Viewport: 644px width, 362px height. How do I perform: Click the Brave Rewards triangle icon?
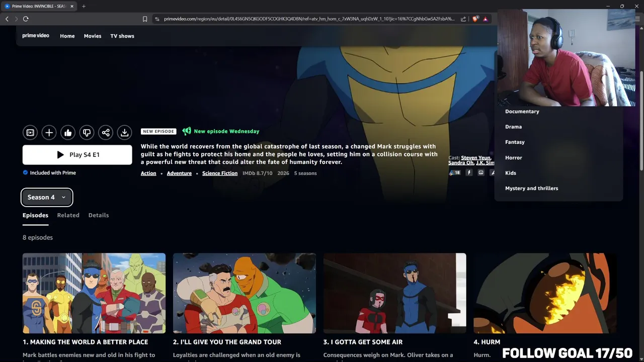coord(486,19)
